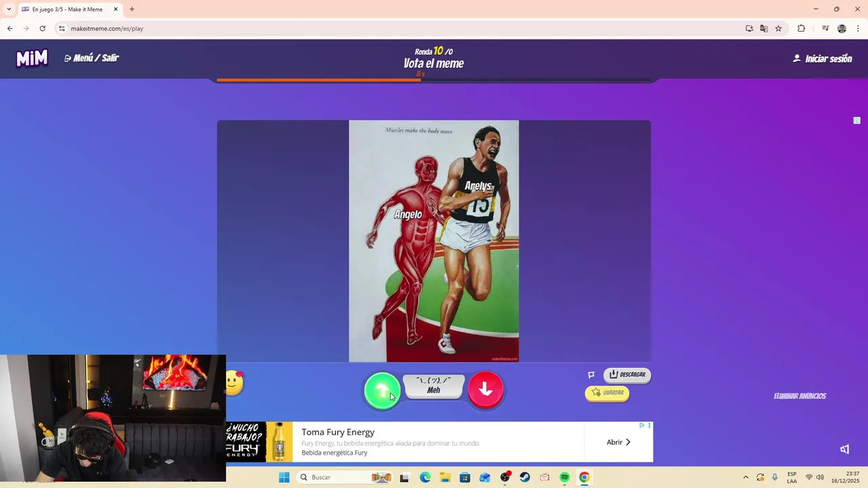Install app icon in address bar
The image size is (868, 488).
click(x=749, y=28)
